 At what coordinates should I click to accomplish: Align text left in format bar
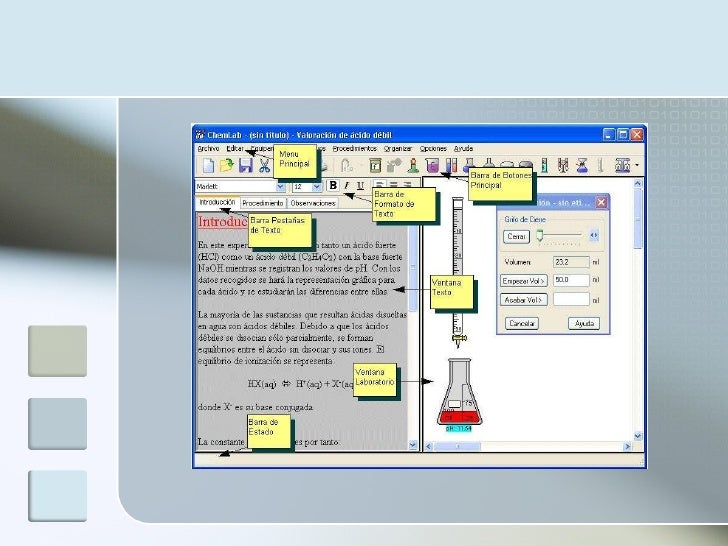click(x=380, y=184)
